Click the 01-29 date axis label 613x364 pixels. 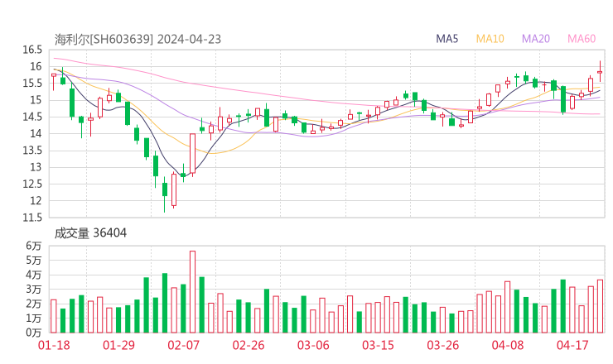pyautogui.click(x=118, y=345)
